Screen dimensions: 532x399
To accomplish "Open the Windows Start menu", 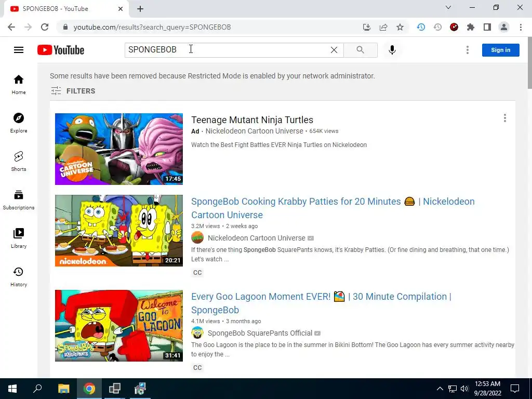I will [12, 389].
